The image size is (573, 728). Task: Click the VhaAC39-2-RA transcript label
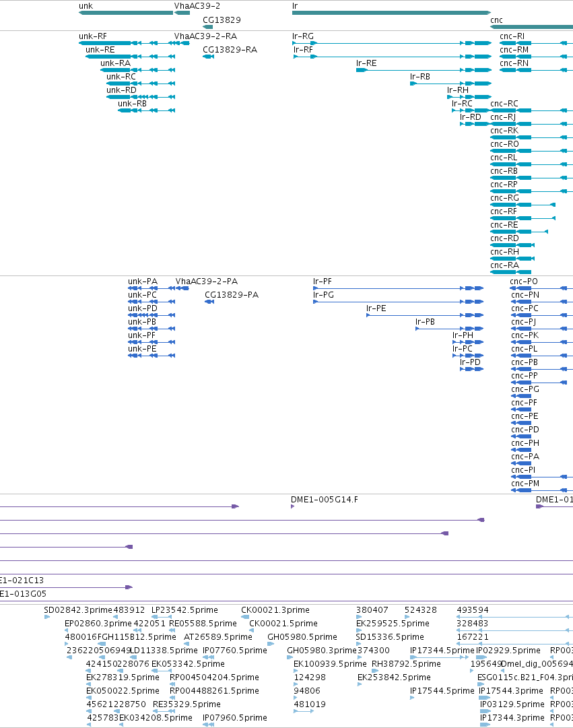point(206,36)
